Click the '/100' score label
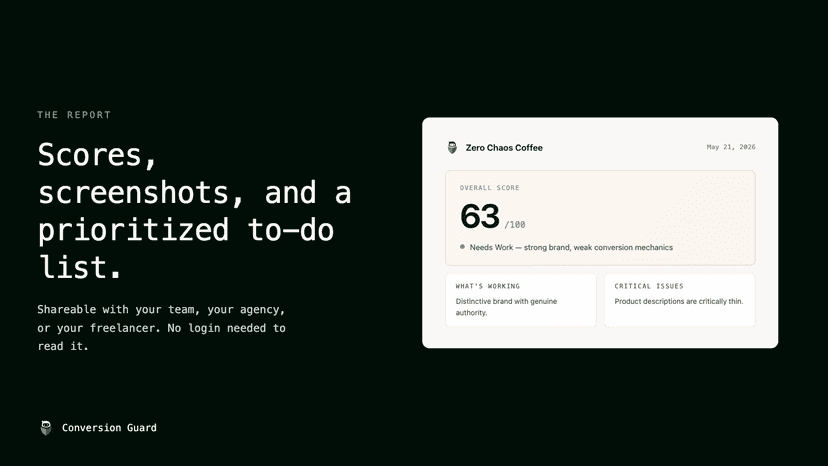 pos(515,225)
